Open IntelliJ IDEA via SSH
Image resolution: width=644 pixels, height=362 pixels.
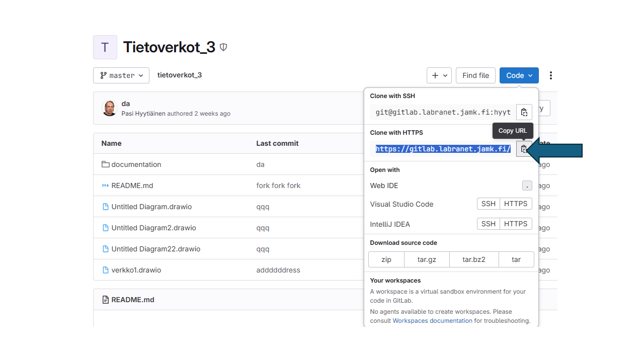point(488,224)
